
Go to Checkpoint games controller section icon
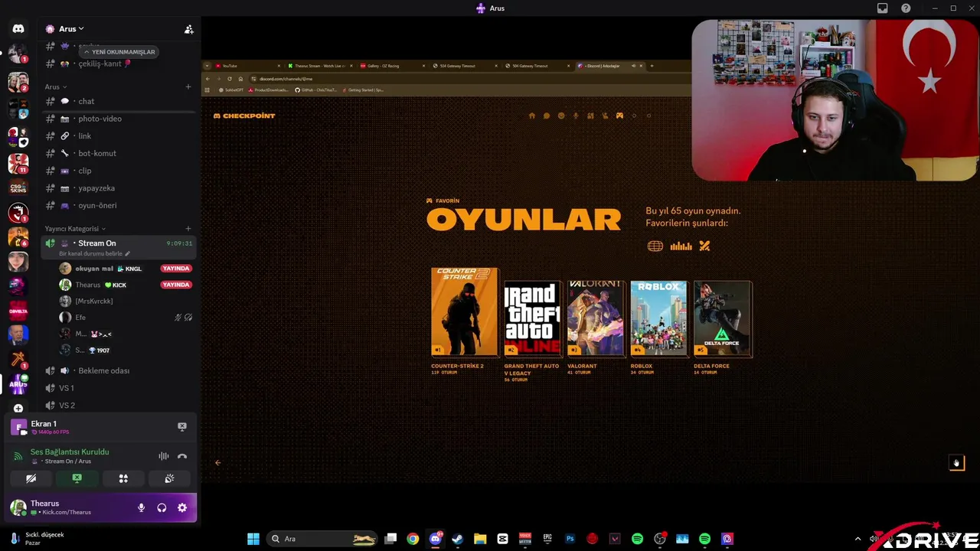click(619, 116)
